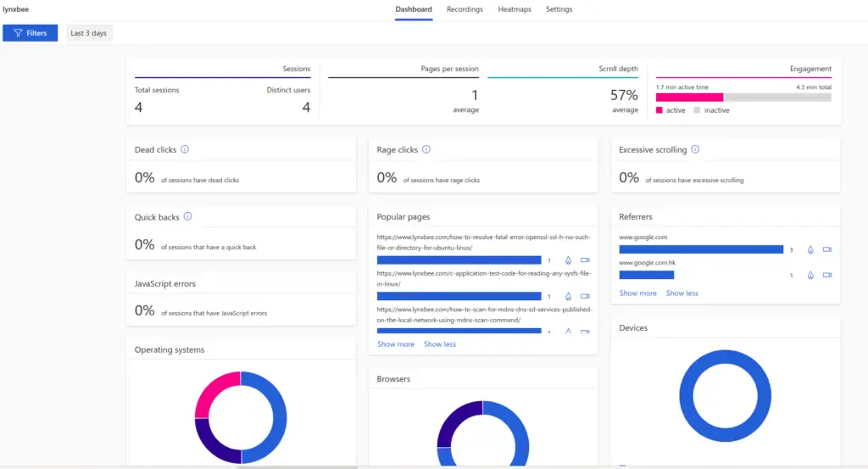Screen dimensions: 868x469
Task: Open the Excessive scrolling info icon
Action: click(695, 149)
